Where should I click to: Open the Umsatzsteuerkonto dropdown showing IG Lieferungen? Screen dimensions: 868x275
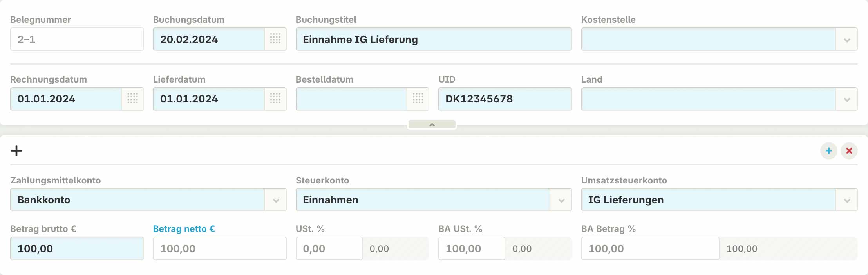847,200
